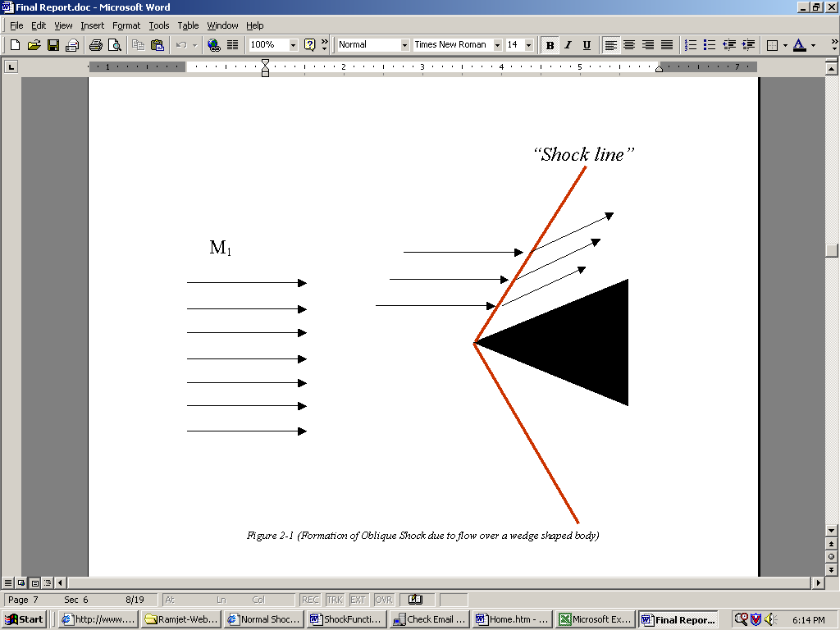Save the document with the floppy icon
840x630 pixels.
pyautogui.click(x=53, y=45)
